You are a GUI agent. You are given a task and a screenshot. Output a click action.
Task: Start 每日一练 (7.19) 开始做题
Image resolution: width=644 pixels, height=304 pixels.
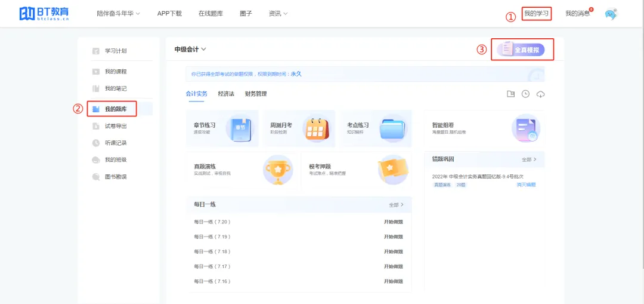[x=394, y=237]
